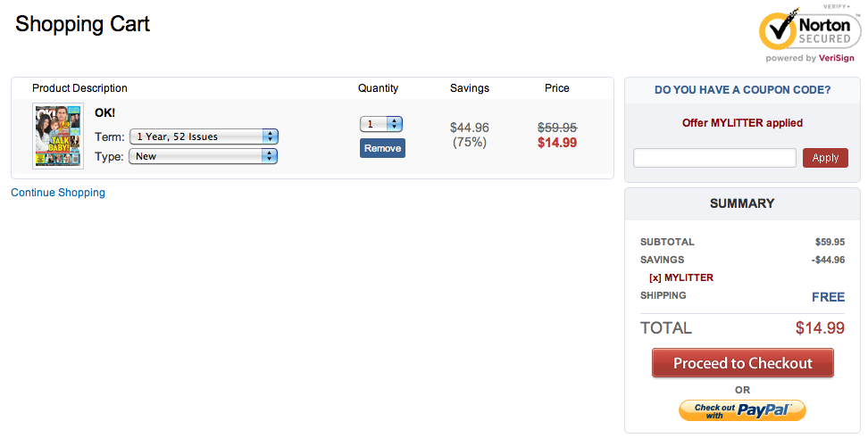The image size is (868, 438).
Task: Click the Offer MYLITTER applied message
Action: (742, 123)
